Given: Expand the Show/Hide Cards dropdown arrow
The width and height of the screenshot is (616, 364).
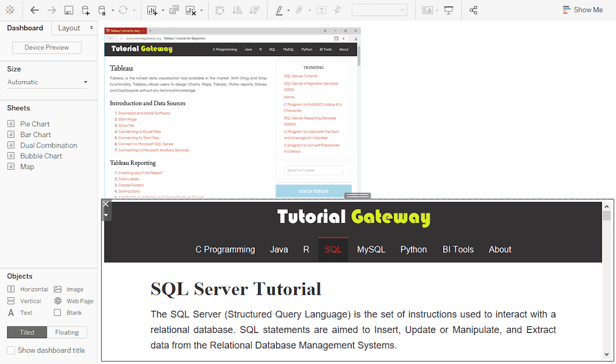Looking at the screenshot, I should 437,10.
